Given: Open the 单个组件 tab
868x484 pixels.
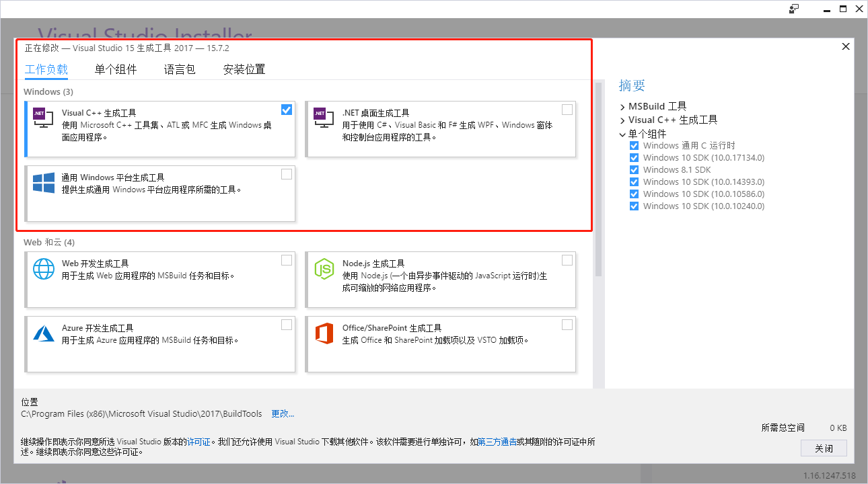Looking at the screenshot, I should (116, 69).
